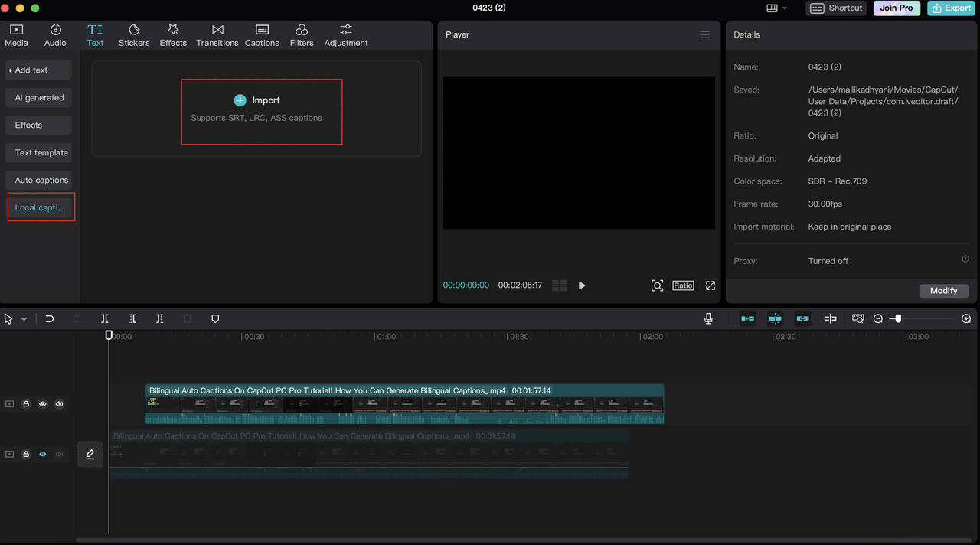Switch to the Transitions tab

[x=217, y=34]
